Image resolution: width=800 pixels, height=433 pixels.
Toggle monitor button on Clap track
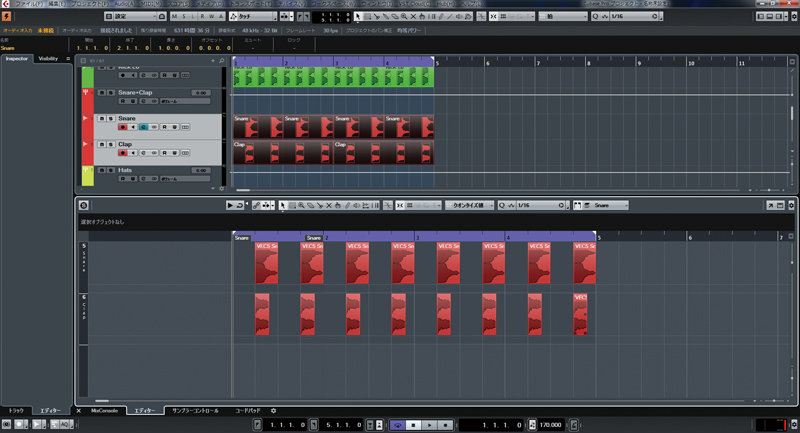[133, 153]
